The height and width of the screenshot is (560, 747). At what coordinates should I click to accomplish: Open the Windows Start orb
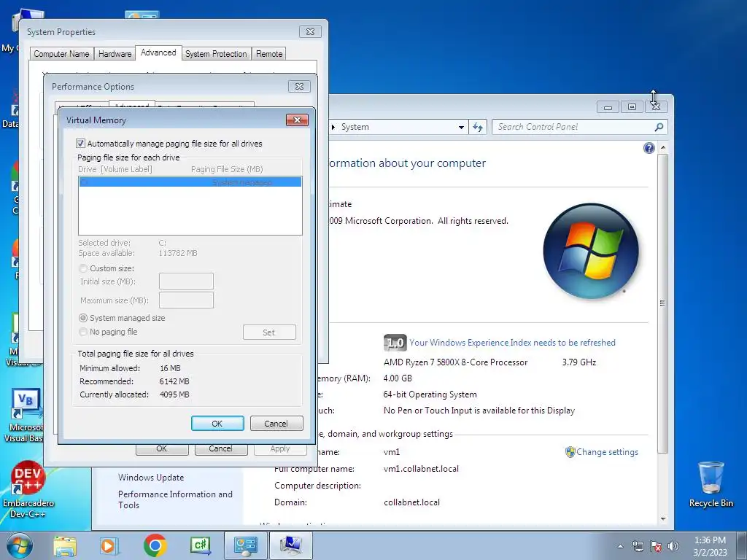pos(20,545)
